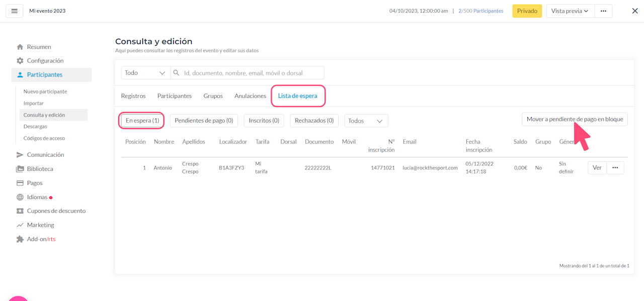Click the Configuración gear icon

[20, 61]
